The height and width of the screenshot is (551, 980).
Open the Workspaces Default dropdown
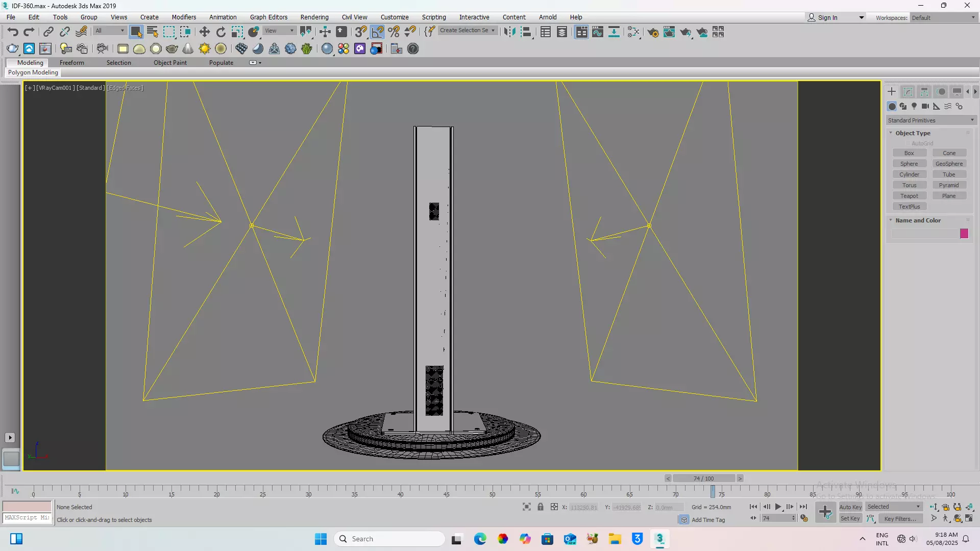943,18
